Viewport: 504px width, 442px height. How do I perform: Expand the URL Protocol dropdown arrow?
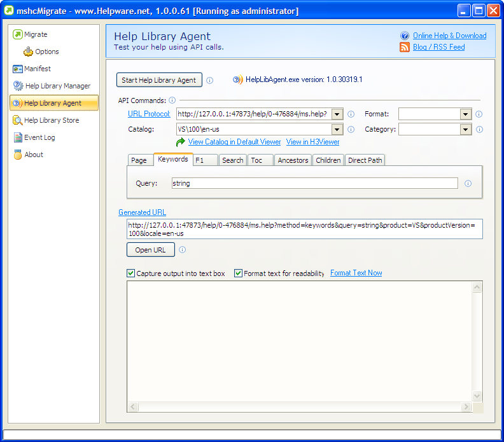coord(337,114)
